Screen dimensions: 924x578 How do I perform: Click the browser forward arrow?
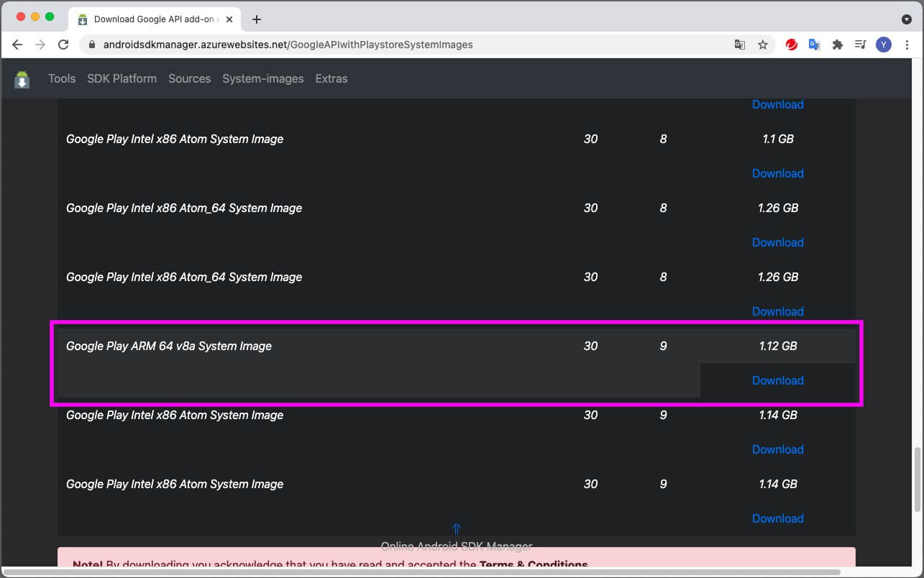40,45
